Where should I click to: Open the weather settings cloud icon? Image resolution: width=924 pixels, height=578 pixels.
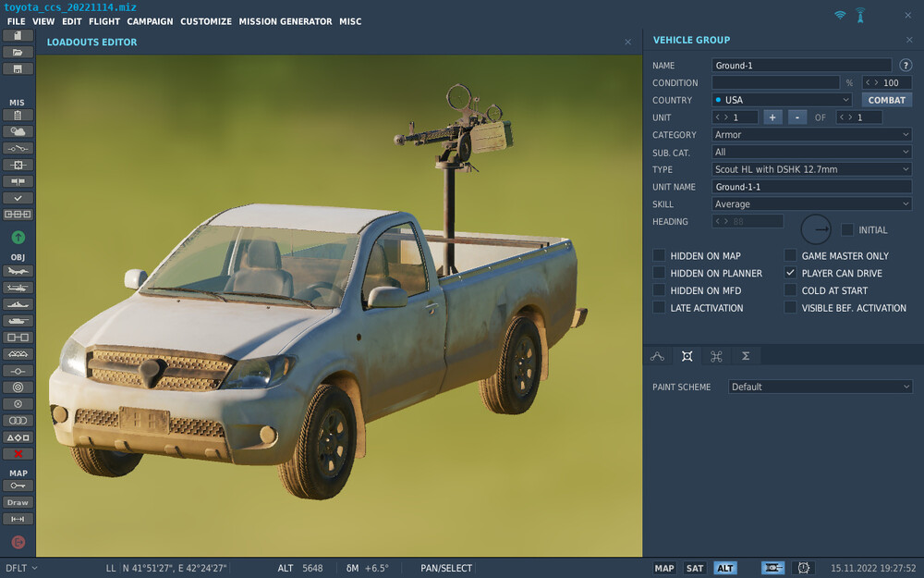[18, 131]
